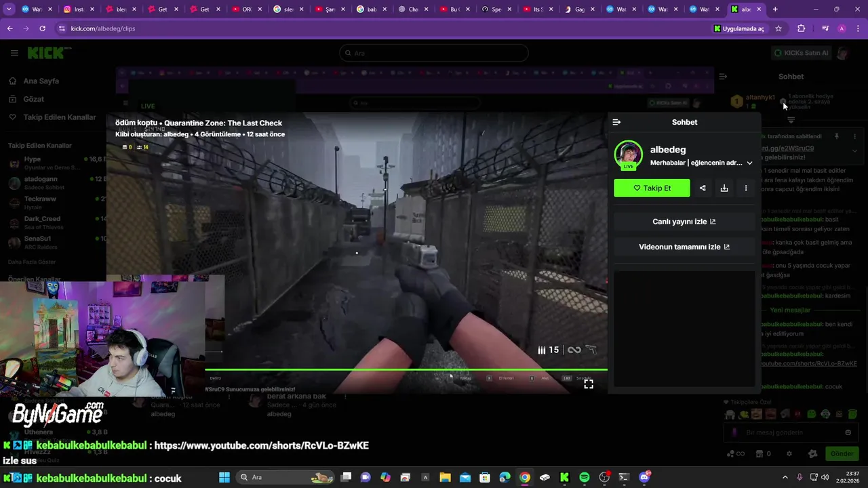
Task: Open the Chrome profile avatar
Action: 842,28
